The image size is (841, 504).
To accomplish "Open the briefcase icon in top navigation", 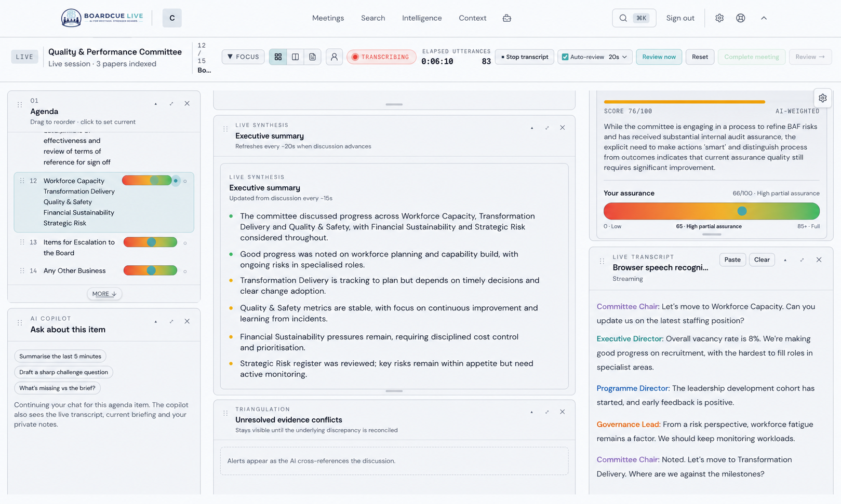I will [507, 18].
